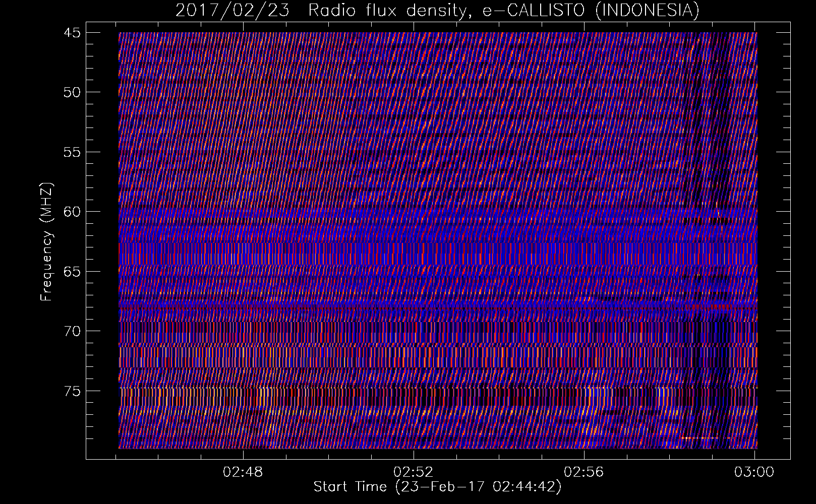Click the 75 frequency tick label
The image size is (816, 504).
point(72,391)
